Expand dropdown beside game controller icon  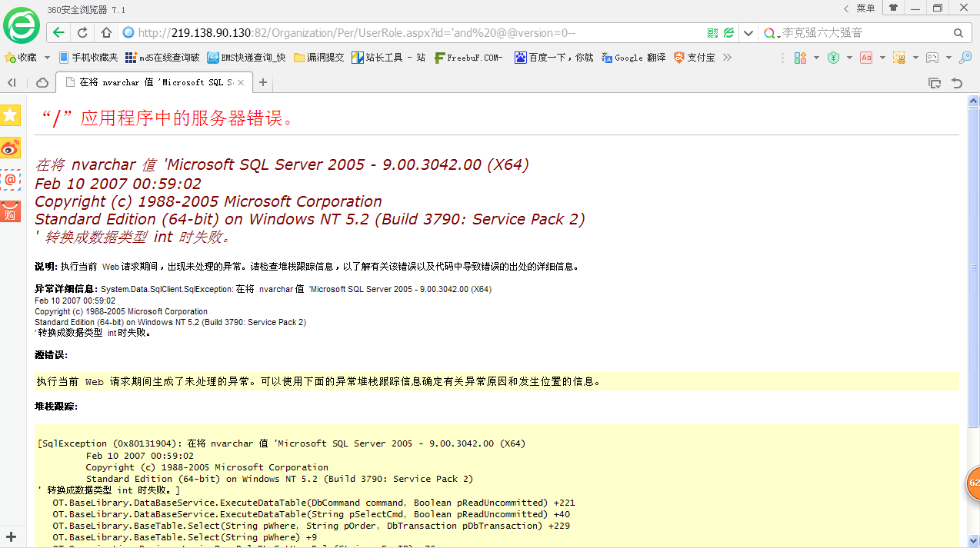[x=948, y=58]
